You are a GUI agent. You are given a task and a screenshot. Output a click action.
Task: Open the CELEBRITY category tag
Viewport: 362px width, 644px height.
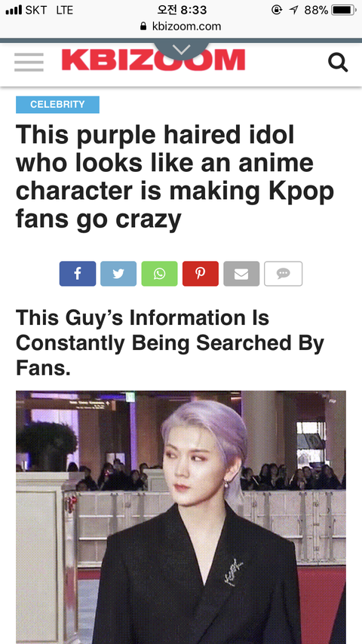57,104
